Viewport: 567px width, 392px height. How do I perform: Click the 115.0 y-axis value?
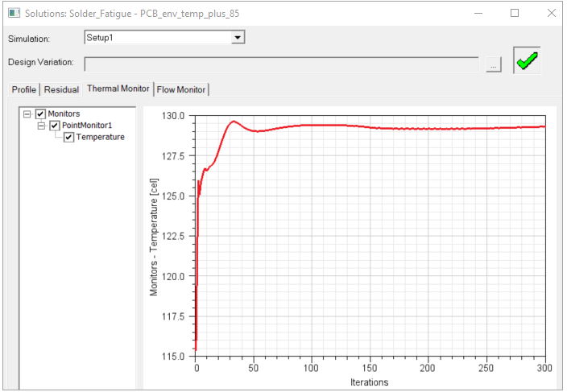pyautogui.click(x=173, y=357)
